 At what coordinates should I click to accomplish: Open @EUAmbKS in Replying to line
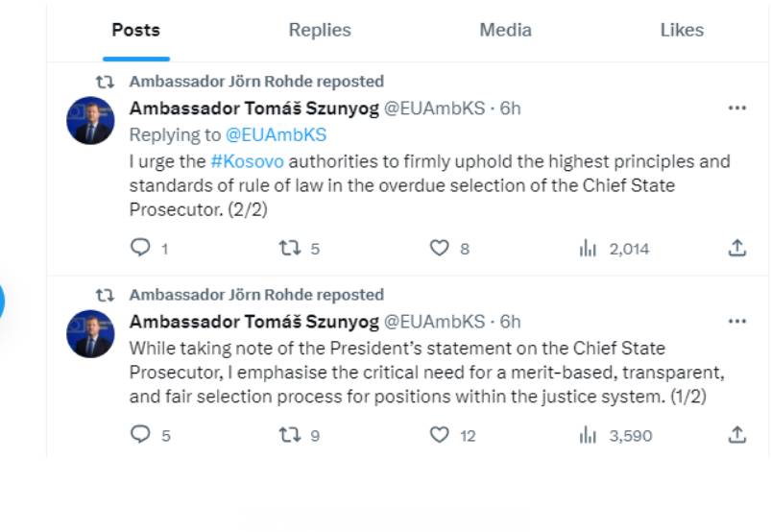click(276, 134)
